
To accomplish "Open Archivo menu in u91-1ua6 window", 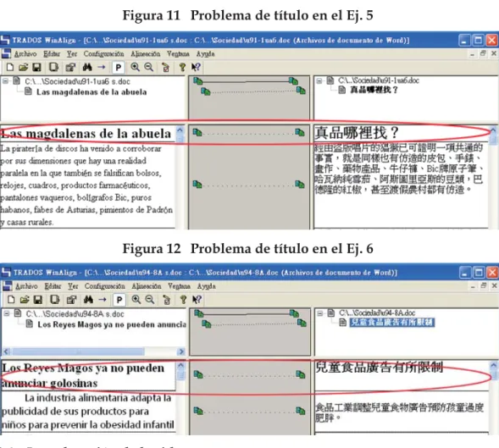I will tap(25, 53).
